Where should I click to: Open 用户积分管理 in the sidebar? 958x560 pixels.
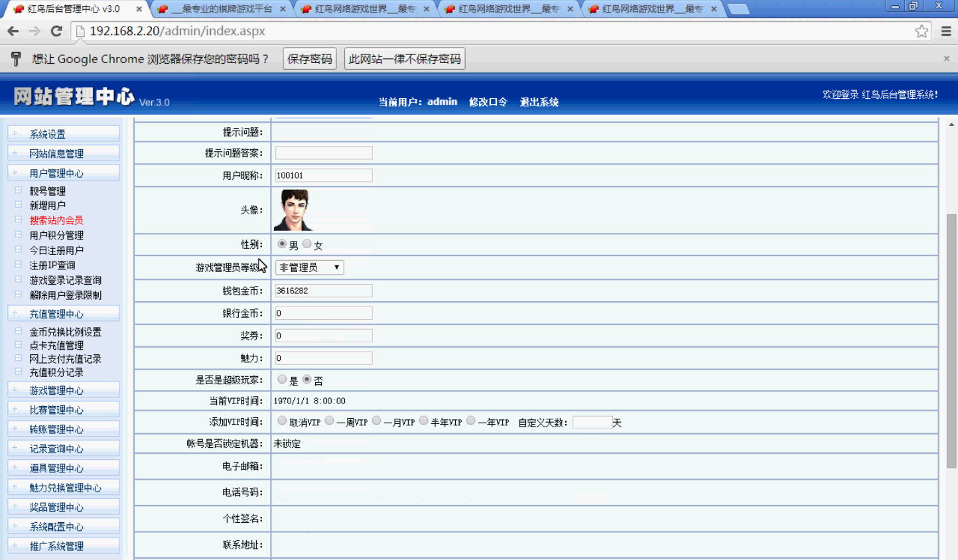56,236
